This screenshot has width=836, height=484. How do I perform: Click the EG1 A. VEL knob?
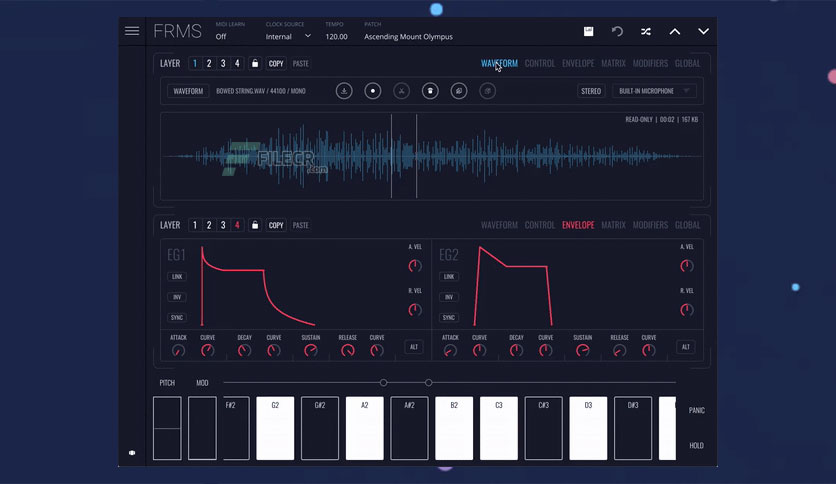[x=415, y=265]
